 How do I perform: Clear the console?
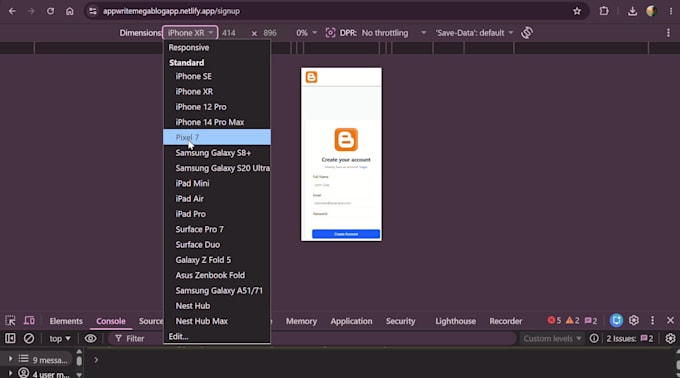tap(29, 338)
